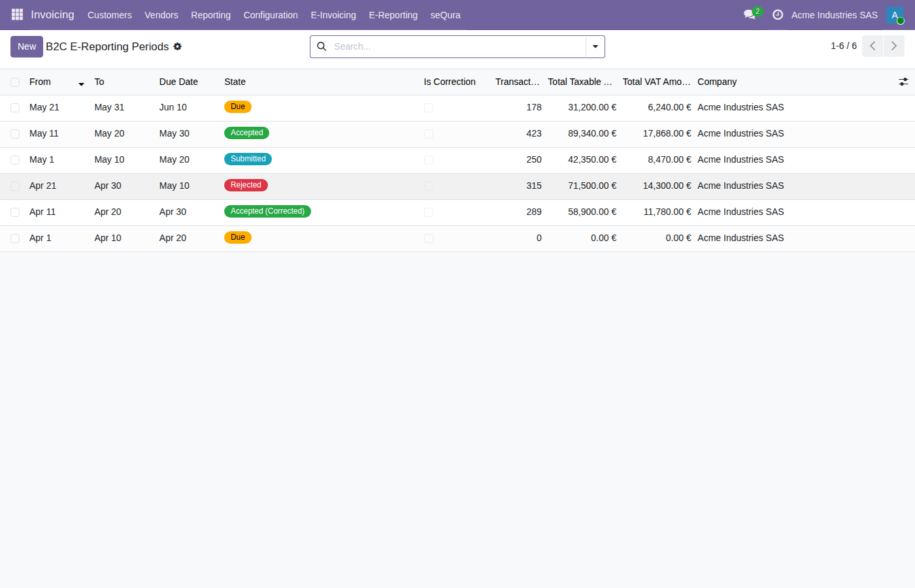Click the 1-6 / 6 pager counter
The width and height of the screenshot is (915, 588).
(844, 46)
